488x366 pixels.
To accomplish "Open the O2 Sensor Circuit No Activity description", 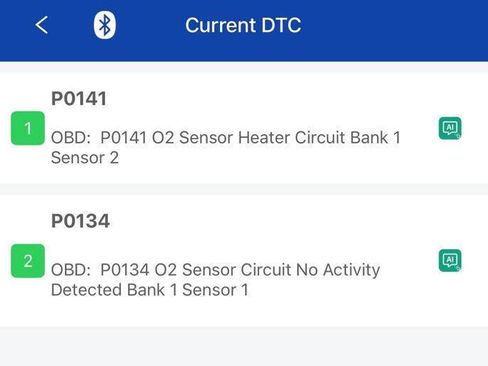I will pyautogui.click(x=216, y=279).
